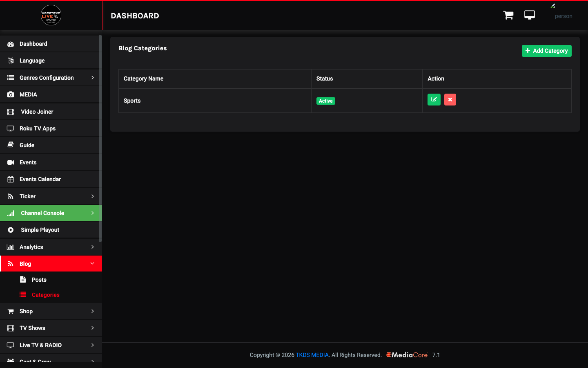Click the Blog RSS icon
The image size is (588, 368).
(11, 264)
